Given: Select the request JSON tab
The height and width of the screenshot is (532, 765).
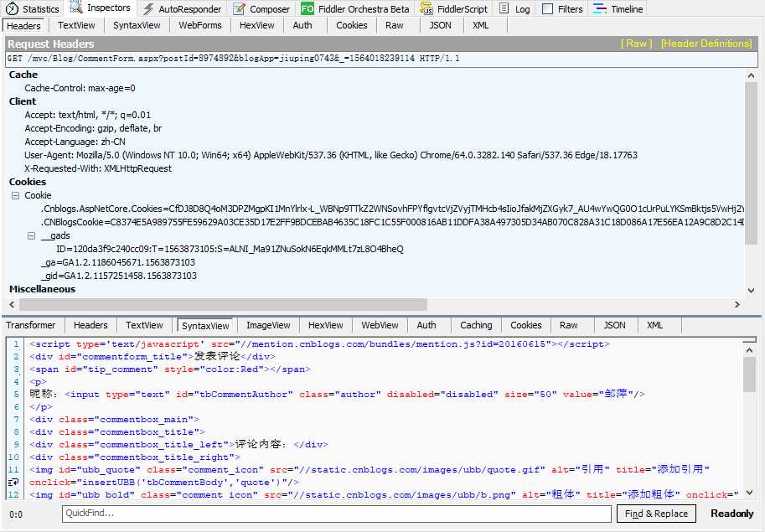Looking at the screenshot, I should point(440,25).
